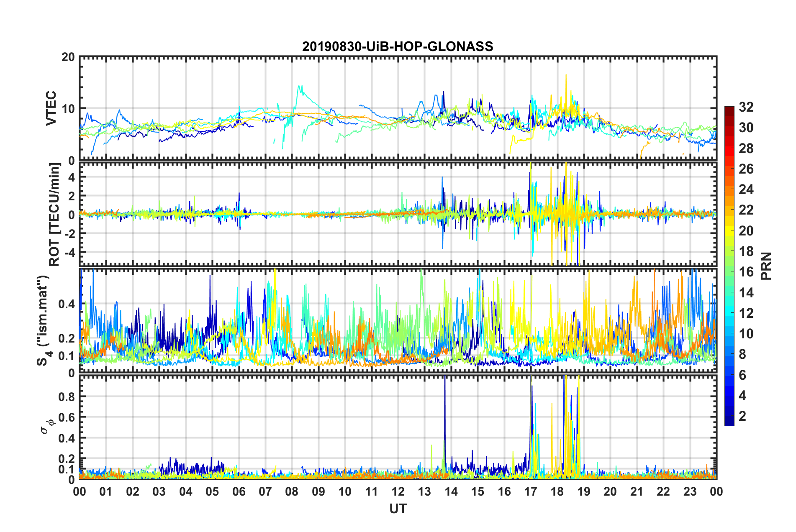Click the S4 axis label
The width and height of the screenshot is (796, 532).
coord(43,320)
